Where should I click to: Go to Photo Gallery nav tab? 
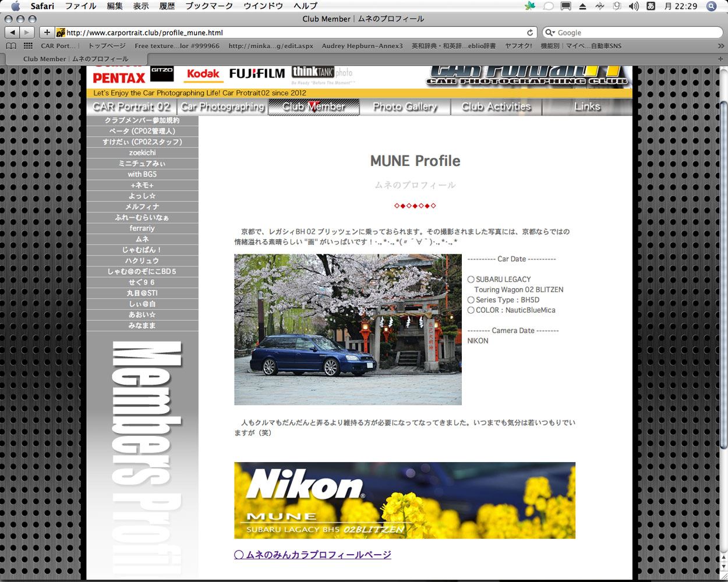coord(405,107)
